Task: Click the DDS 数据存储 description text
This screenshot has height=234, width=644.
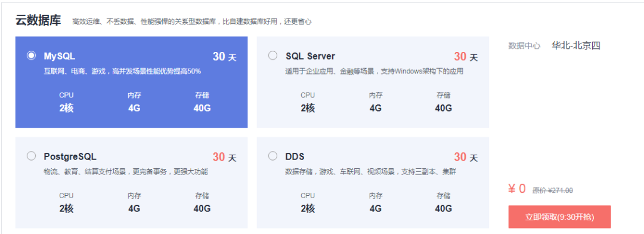Action: 370,171
